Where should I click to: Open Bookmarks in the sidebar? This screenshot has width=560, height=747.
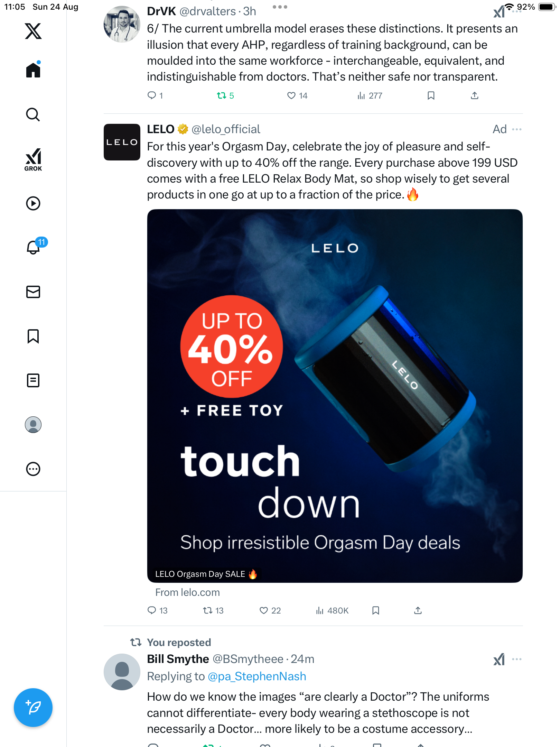(x=33, y=336)
